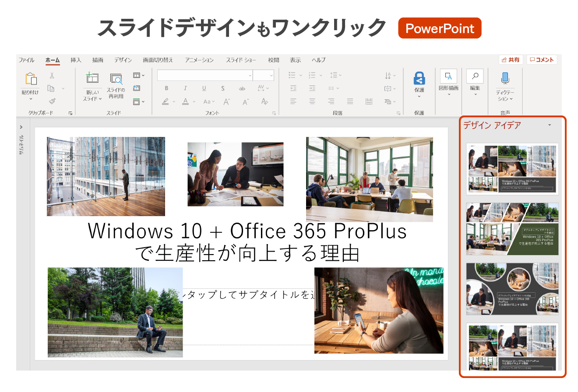Click the Cut scissors icon
This screenshot has width=578, height=392.
52,75
